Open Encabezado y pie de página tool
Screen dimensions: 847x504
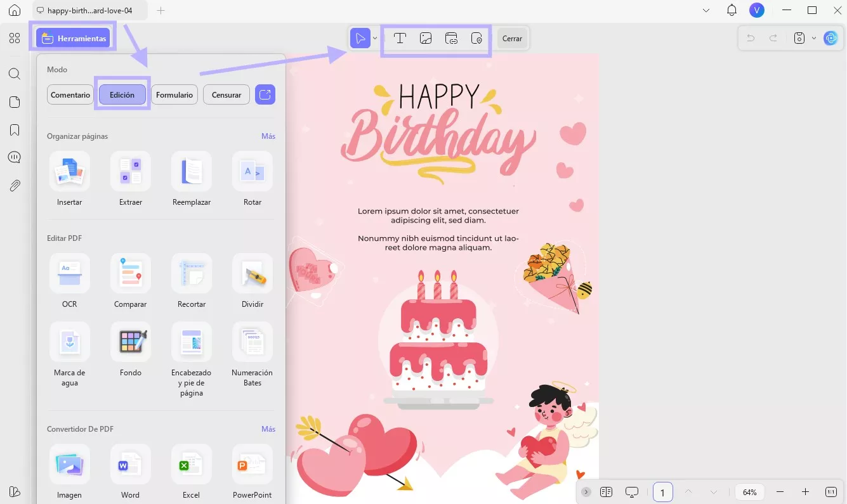(192, 359)
